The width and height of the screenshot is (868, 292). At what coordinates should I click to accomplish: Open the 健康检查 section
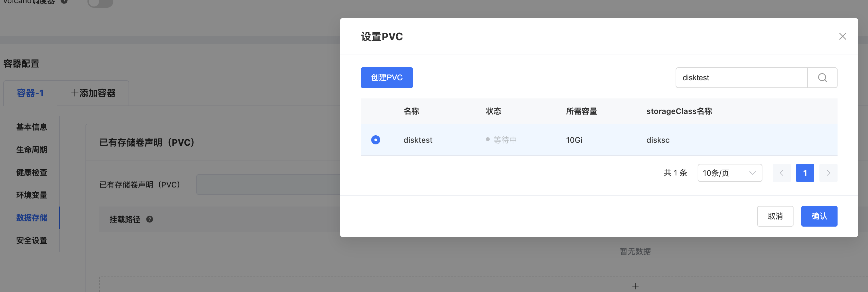[x=32, y=173]
